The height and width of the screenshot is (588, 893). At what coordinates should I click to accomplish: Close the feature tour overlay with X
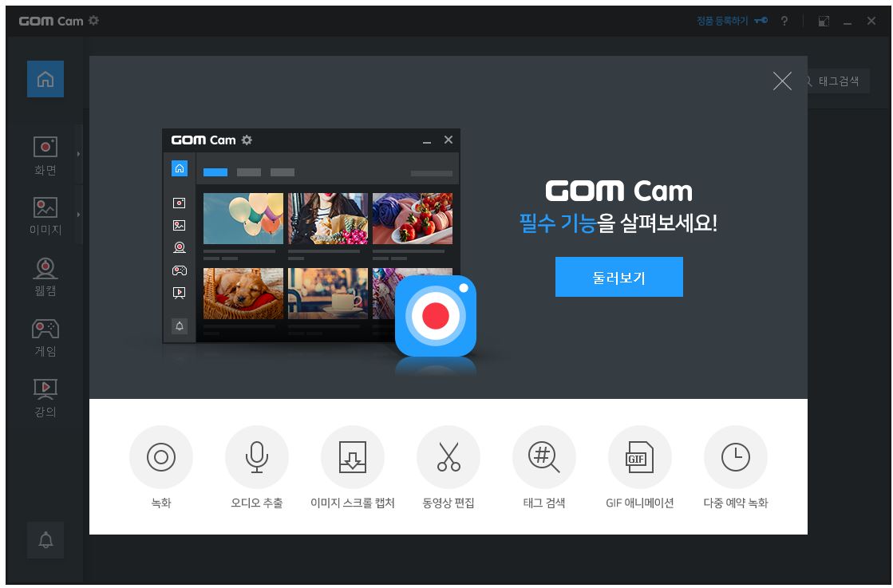(x=782, y=81)
